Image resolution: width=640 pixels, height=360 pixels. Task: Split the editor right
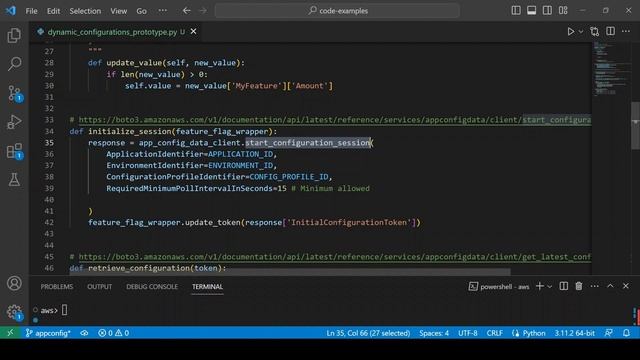pyautogui.click(x=610, y=31)
